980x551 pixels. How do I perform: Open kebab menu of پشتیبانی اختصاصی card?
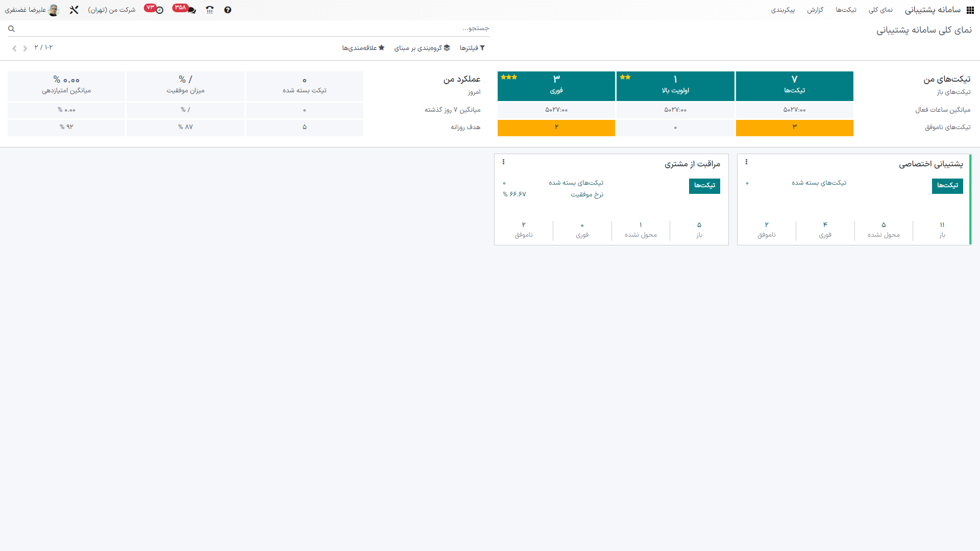746,162
